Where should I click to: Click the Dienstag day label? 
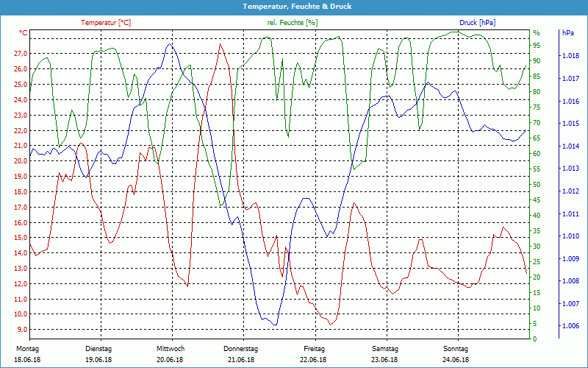pos(98,348)
